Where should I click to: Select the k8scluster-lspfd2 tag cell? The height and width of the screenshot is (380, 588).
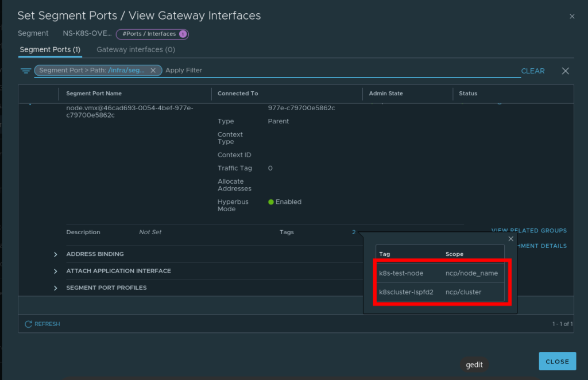point(406,292)
